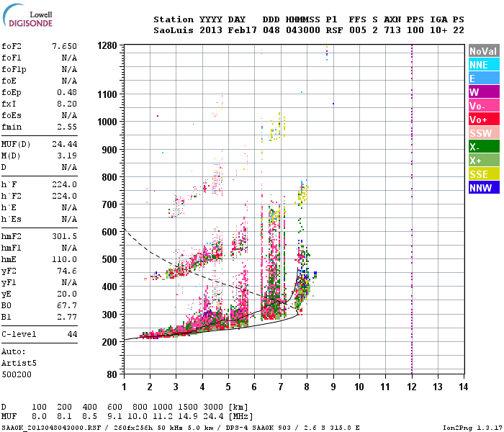The height and width of the screenshot is (432, 504).
Task: Select the X- dark green legend swatch
Action: tap(484, 147)
